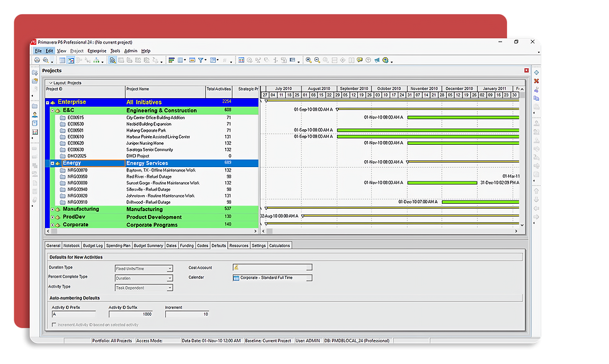Viewport: 609px width, 364px height.
Task: Click the yellow question-mark Help icon
Action: pos(385,60)
